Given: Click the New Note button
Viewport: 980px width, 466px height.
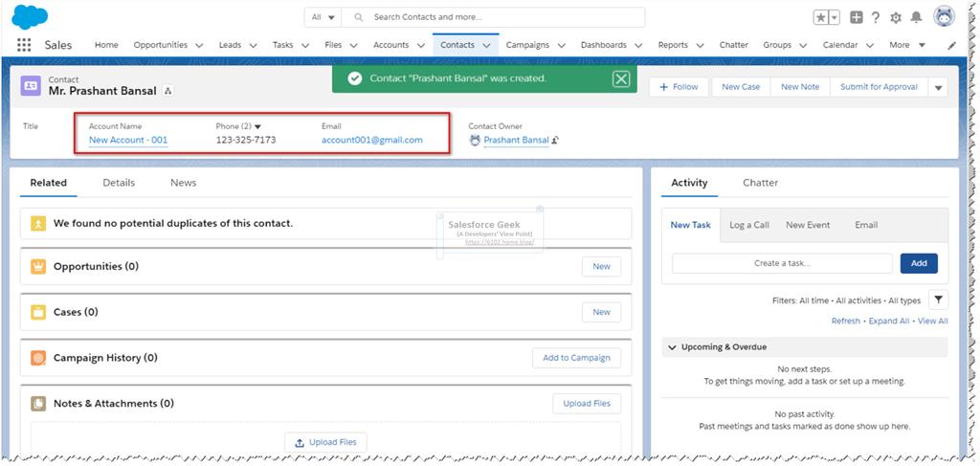Looking at the screenshot, I should (800, 87).
